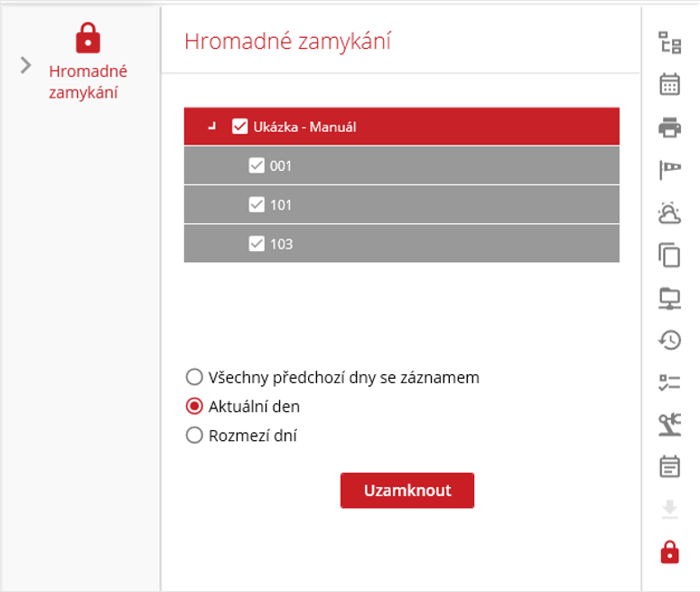Click the red lock icon in right sidebar
The width and height of the screenshot is (700, 592).
[x=669, y=551]
